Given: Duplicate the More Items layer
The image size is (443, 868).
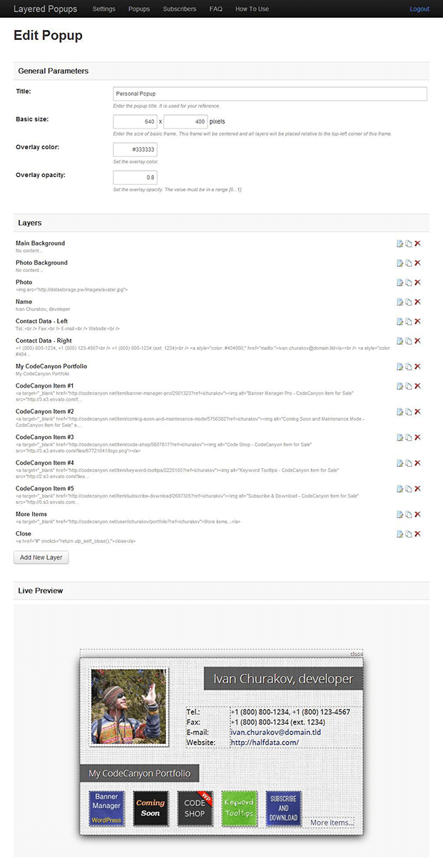Looking at the screenshot, I should (x=410, y=514).
